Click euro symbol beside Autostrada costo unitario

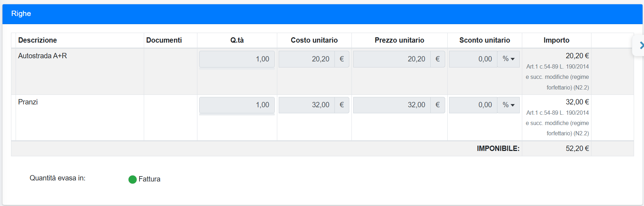click(x=342, y=59)
